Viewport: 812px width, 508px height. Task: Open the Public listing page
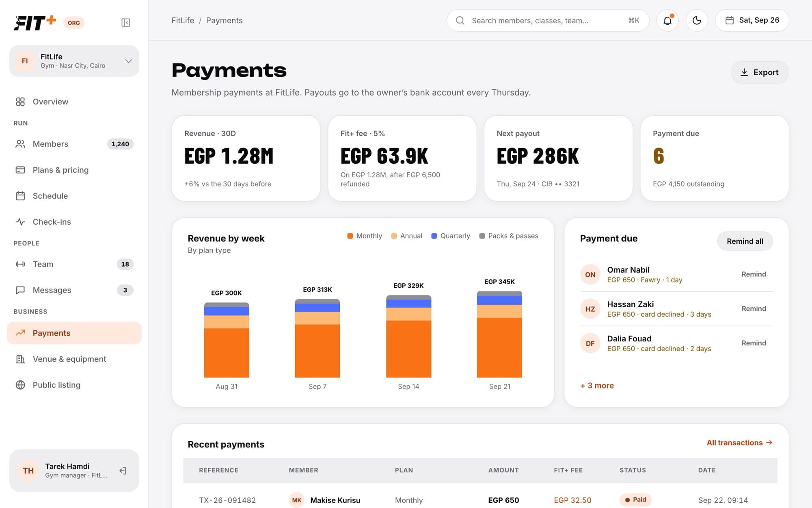(x=74, y=385)
